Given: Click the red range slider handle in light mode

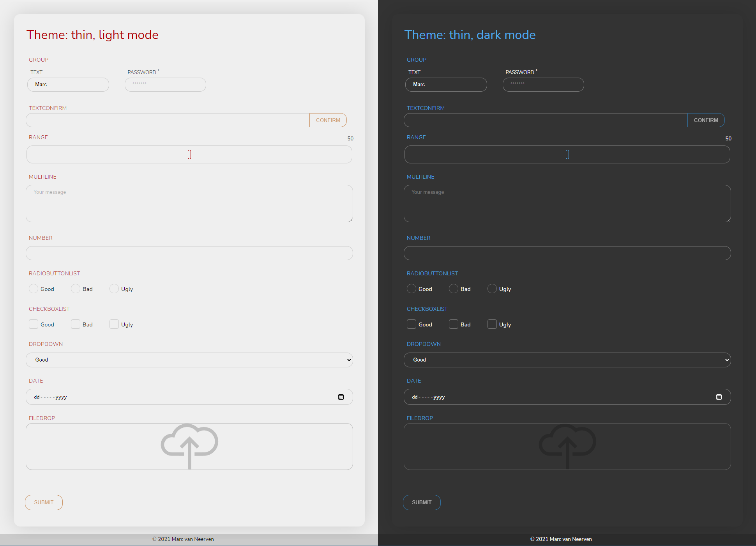Looking at the screenshot, I should 189,154.
